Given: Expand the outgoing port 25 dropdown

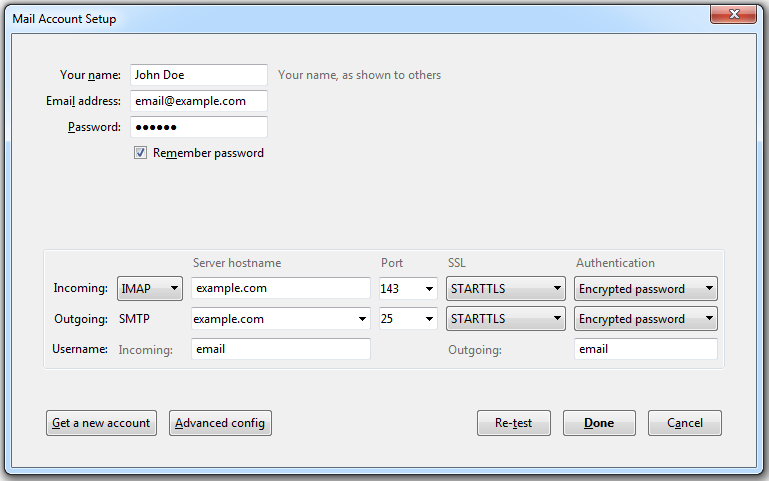Looking at the screenshot, I should point(408,319).
